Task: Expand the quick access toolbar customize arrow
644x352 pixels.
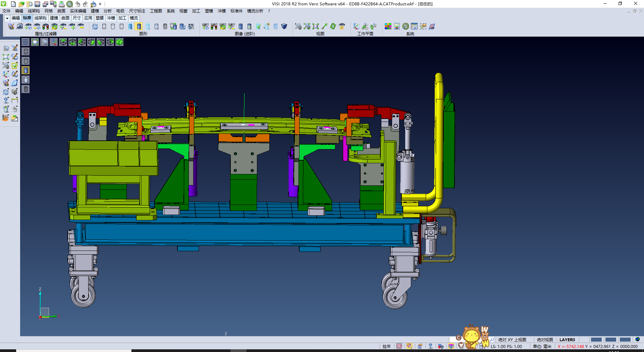Action: [100, 4]
